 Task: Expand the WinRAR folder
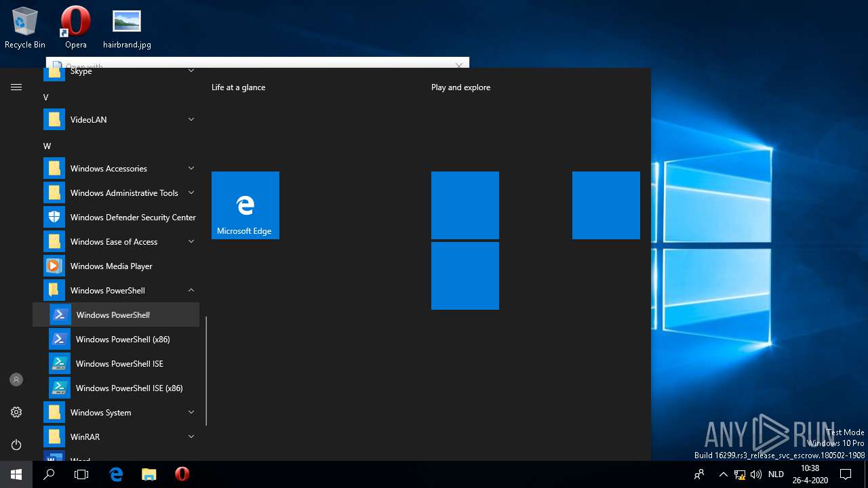coord(116,437)
